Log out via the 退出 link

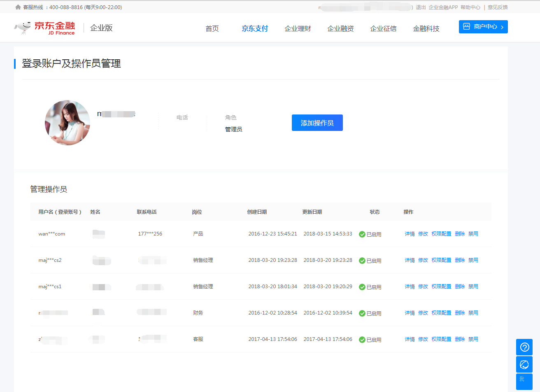pos(420,7)
